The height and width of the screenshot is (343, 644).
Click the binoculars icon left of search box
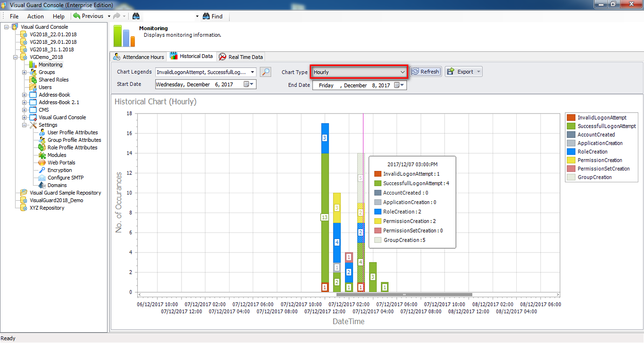click(x=136, y=16)
